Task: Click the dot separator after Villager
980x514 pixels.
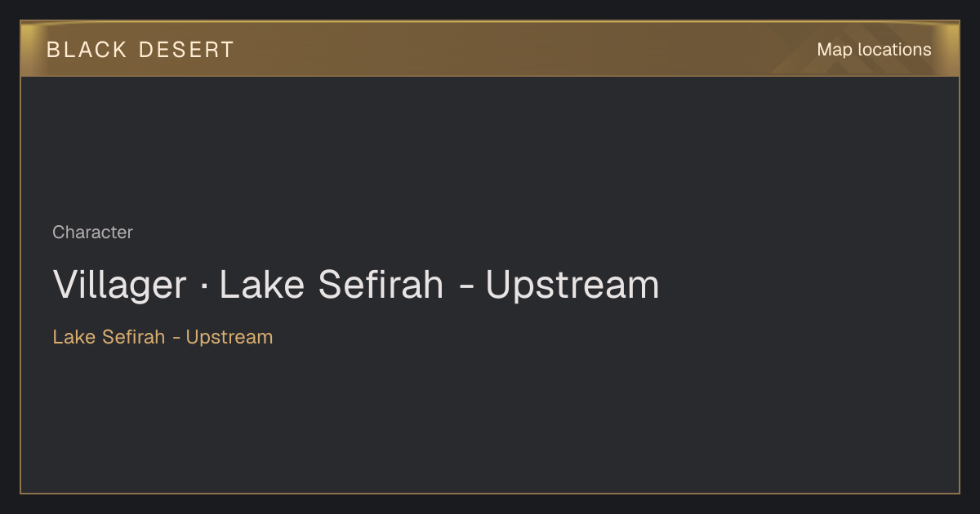Action: pyautogui.click(x=203, y=287)
